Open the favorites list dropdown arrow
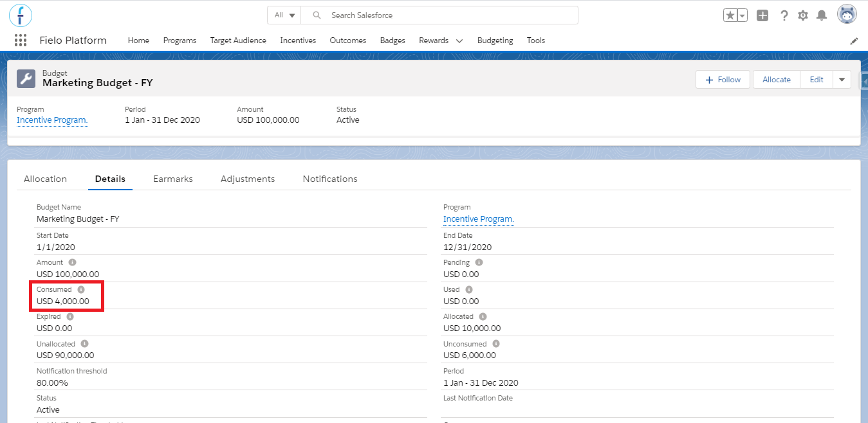This screenshot has width=868, height=423. point(743,15)
